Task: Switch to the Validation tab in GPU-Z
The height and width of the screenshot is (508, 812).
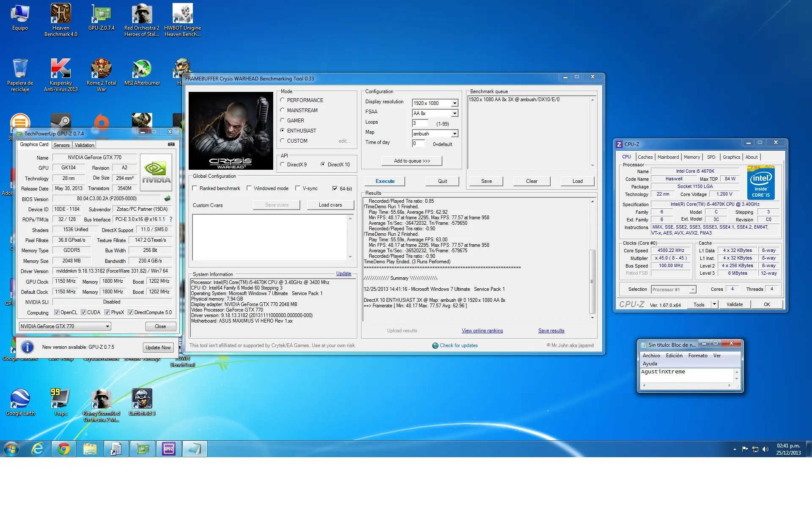Action: pos(84,145)
